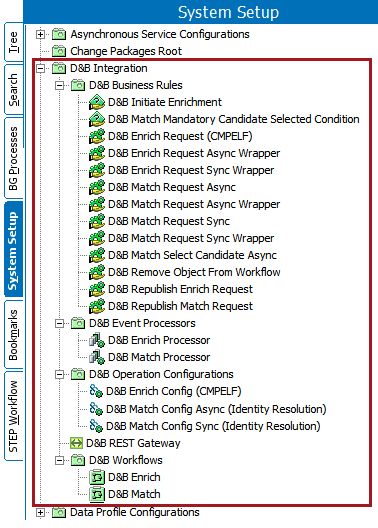This screenshot has height=528, width=378.
Task: Select 'D&B Match Config Sync (Identity Resolution)' label
Action: (213, 426)
